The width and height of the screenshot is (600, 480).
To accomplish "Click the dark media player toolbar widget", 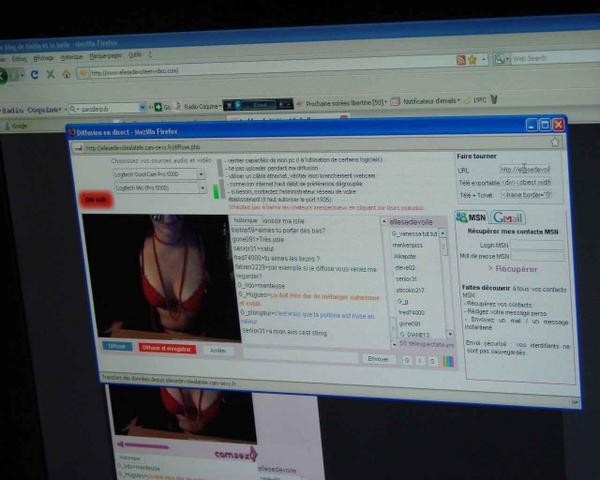I will tap(258, 104).
